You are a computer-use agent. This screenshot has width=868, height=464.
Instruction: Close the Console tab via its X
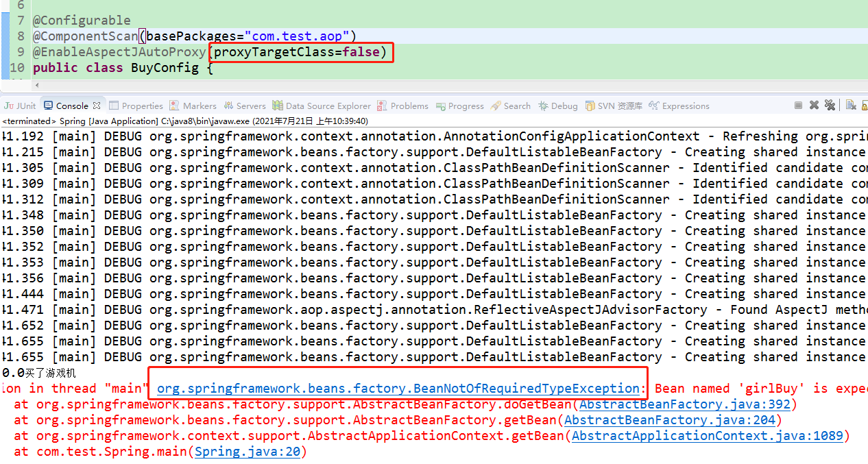(97, 106)
